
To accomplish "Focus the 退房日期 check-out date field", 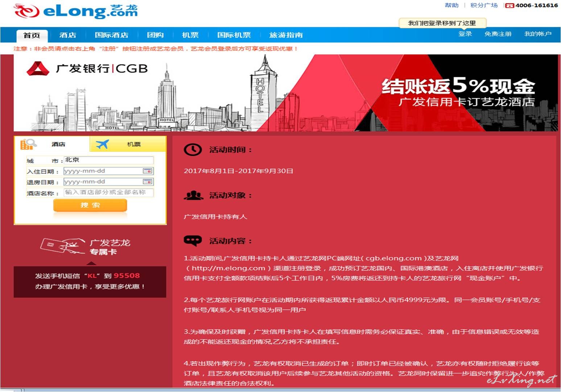I will 109,182.
